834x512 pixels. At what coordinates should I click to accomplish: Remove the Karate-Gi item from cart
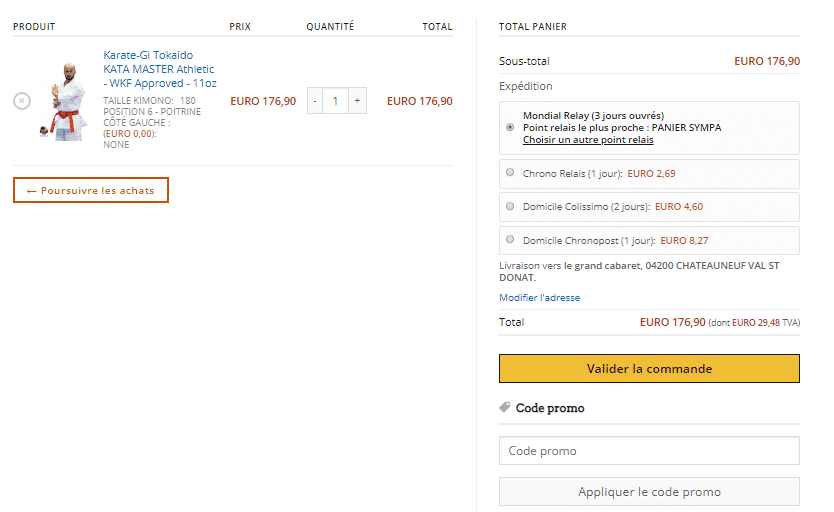[22, 101]
